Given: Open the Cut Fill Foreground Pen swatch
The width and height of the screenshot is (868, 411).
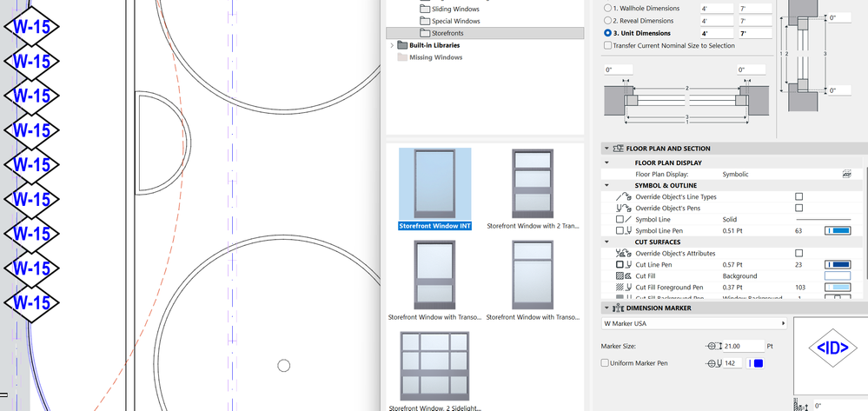Looking at the screenshot, I should click(838, 288).
